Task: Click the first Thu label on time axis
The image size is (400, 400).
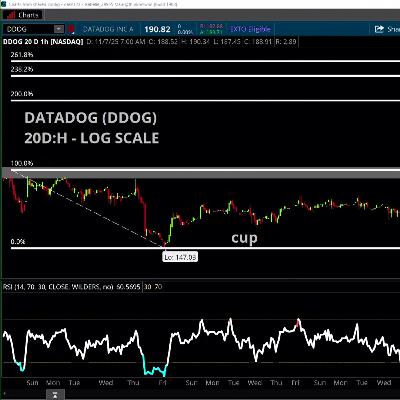Action: point(133,383)
